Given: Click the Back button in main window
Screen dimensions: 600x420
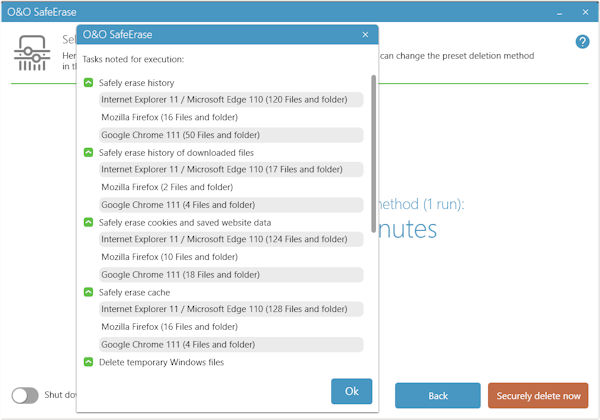Looking at the screenshot, I should coord(438,396).
